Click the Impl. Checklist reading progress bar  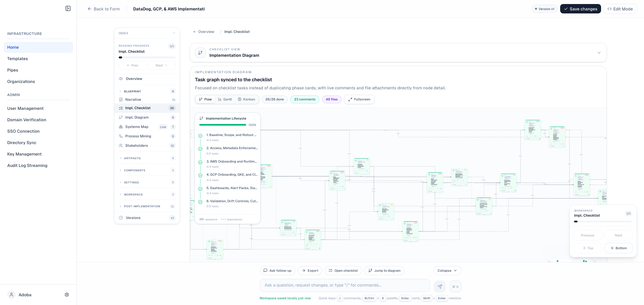pos(147,57)
